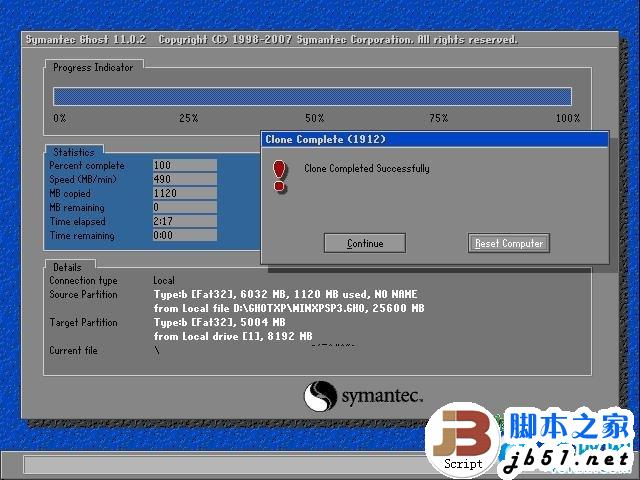Click the completed progress indicator bar

tap(312, 97)
